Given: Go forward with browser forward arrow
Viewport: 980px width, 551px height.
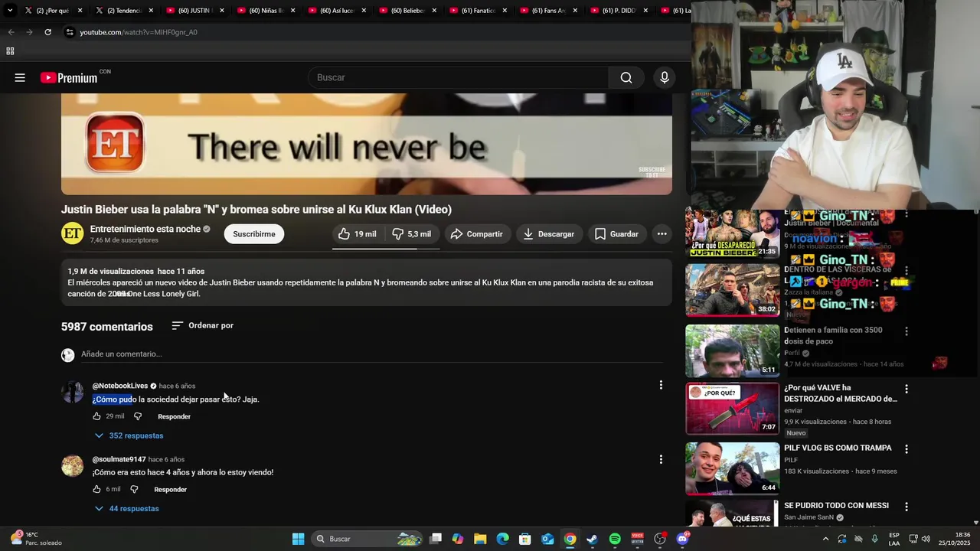Looking at the screenshot, I should point(29,32).
